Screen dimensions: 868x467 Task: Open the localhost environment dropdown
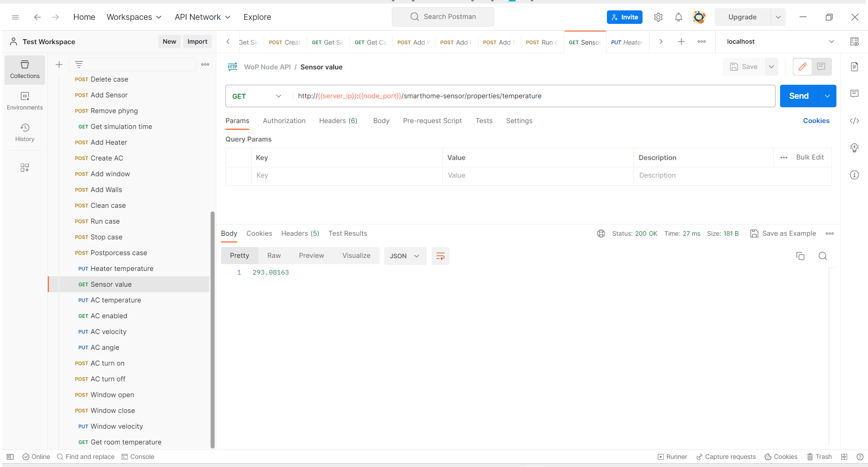click(780, 41)
